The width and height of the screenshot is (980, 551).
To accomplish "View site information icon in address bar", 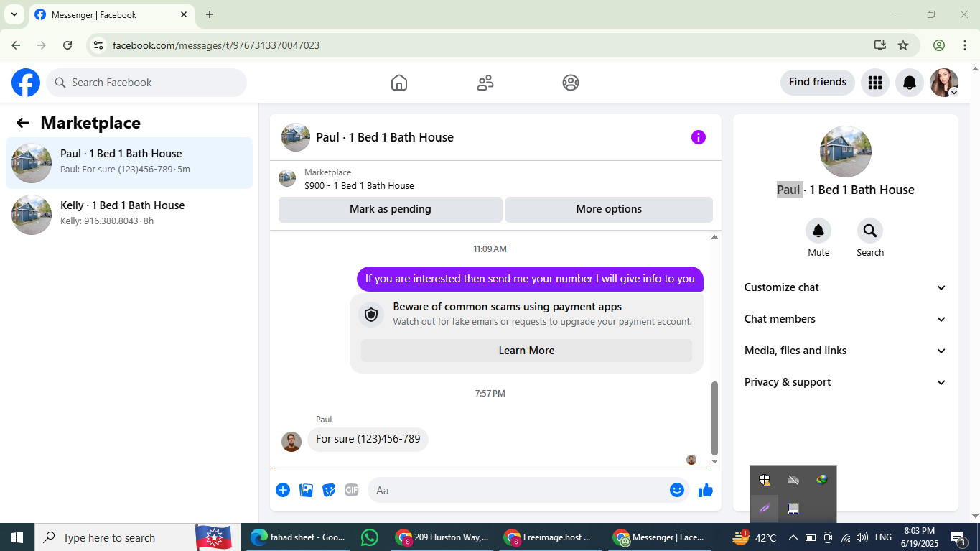I will click(x=99, y=45).
